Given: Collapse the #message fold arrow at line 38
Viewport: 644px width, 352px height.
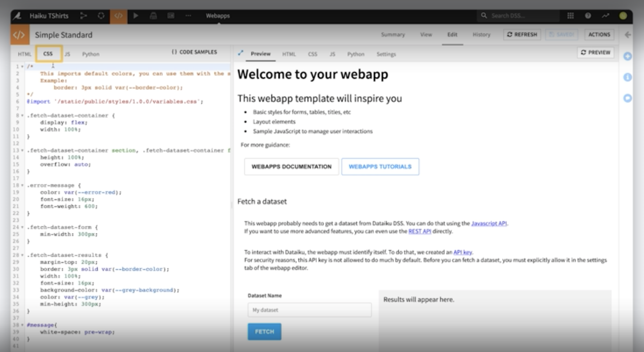Looking at the screenshot, I should click(23, 325).
